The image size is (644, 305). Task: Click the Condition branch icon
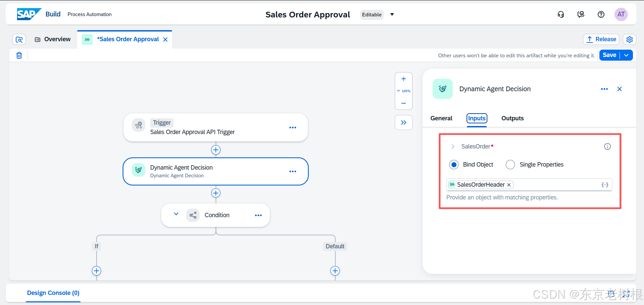tap(193, 215)
